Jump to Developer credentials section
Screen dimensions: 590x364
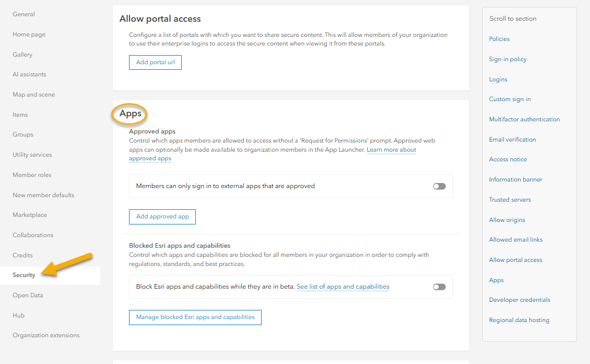tap(519, 300)
